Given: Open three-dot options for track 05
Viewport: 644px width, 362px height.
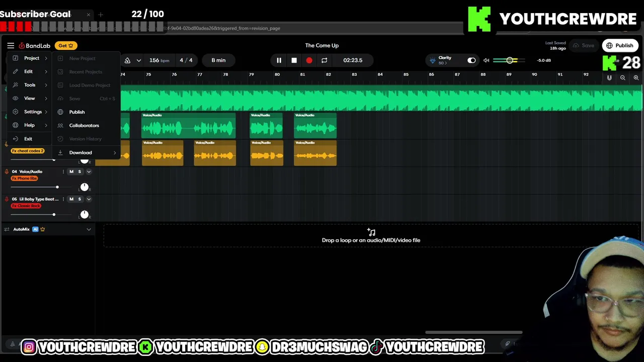Looking at the screenshot, I should point(63,199).
